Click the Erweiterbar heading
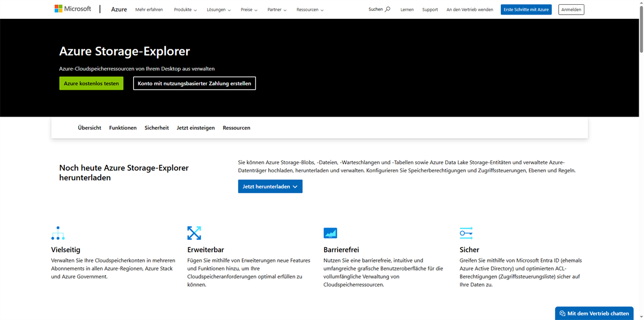The height and width of the screenshot is (320, 644). [x=206, y=250]
